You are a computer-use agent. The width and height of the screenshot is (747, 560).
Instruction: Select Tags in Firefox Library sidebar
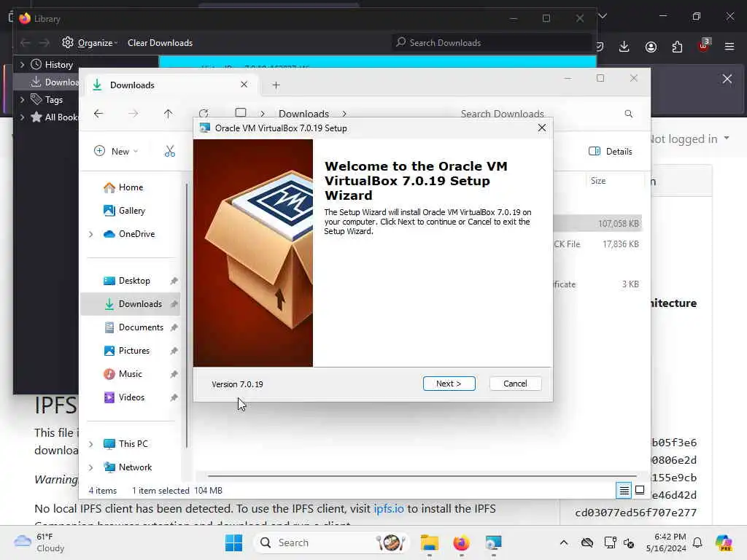47,99
